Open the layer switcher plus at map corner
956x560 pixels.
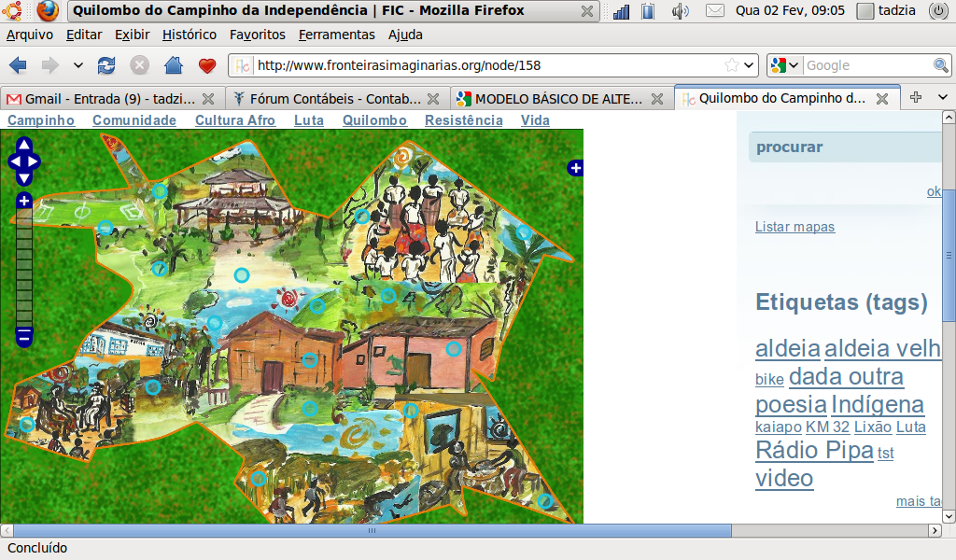pos(575,168)
